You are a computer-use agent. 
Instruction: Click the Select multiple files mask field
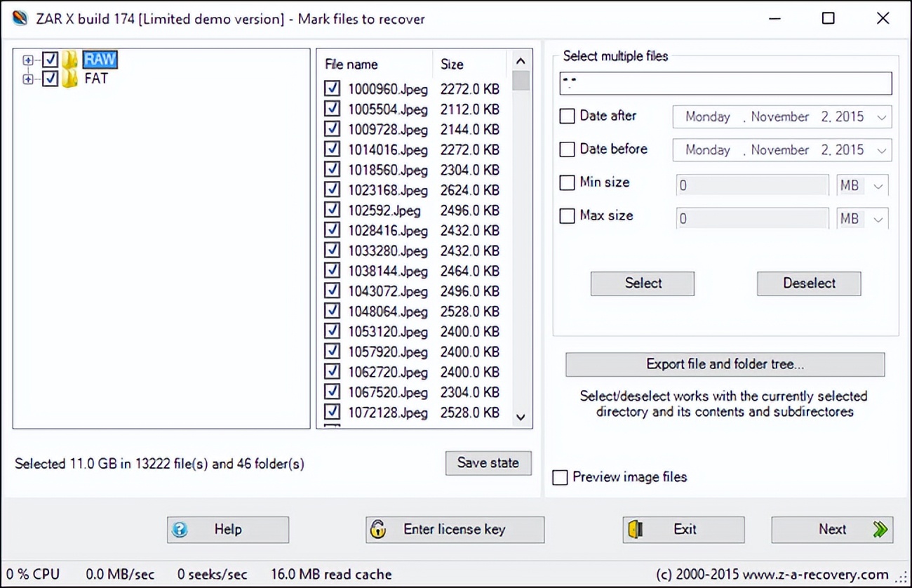pyautogui.click(x=725, y=83)
